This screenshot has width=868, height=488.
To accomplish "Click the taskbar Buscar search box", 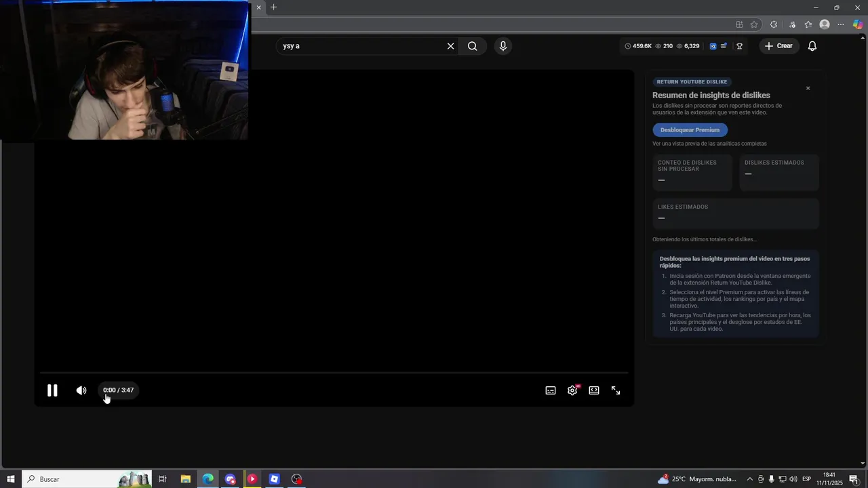I will [87, 479].
